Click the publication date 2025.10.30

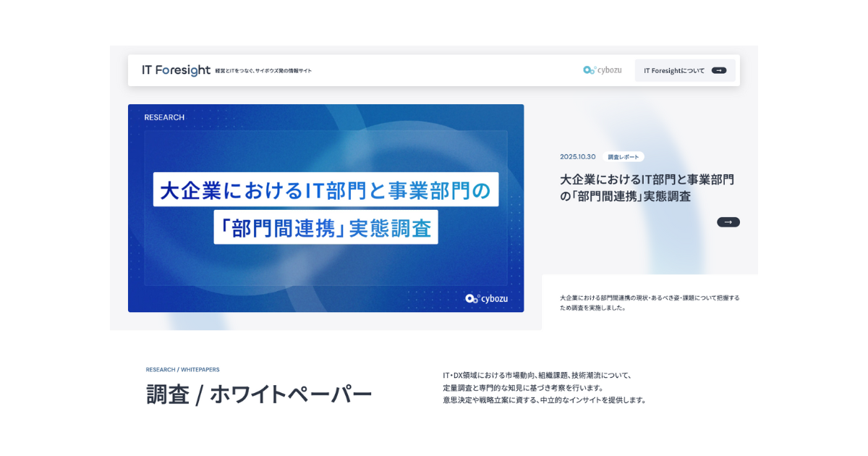point(579,156)
